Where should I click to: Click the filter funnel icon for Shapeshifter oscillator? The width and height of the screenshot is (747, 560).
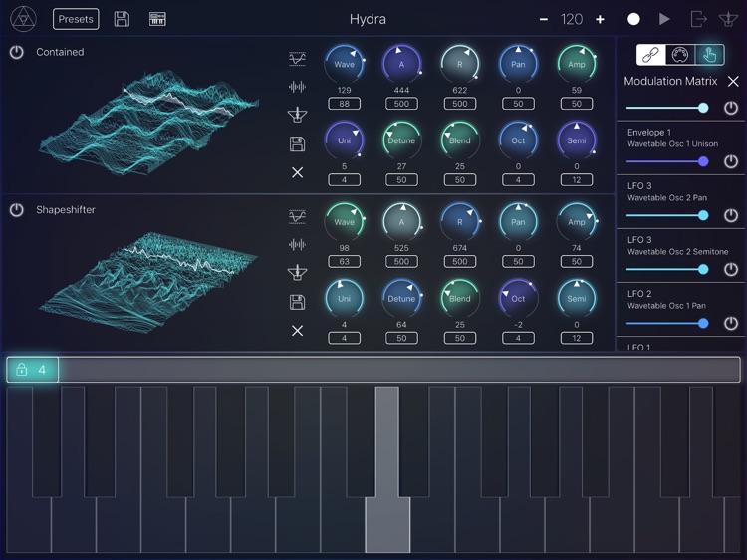tap(297, 273)
